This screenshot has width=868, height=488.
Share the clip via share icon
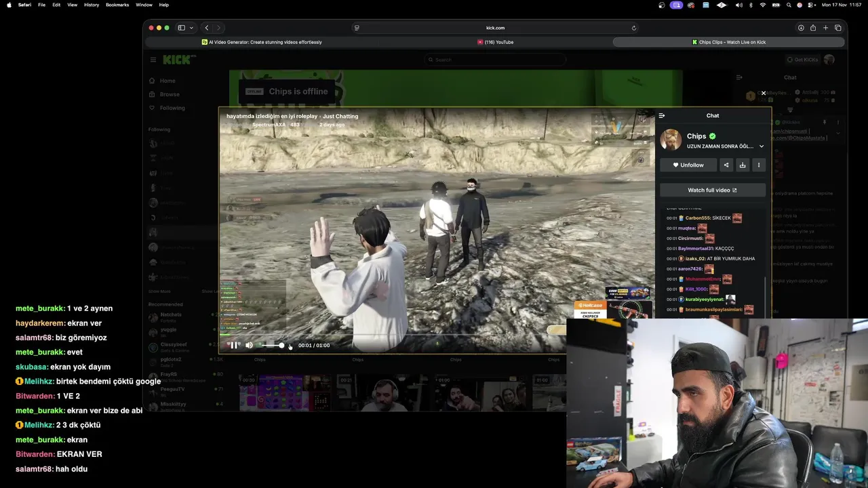click(x=726, y=165)
